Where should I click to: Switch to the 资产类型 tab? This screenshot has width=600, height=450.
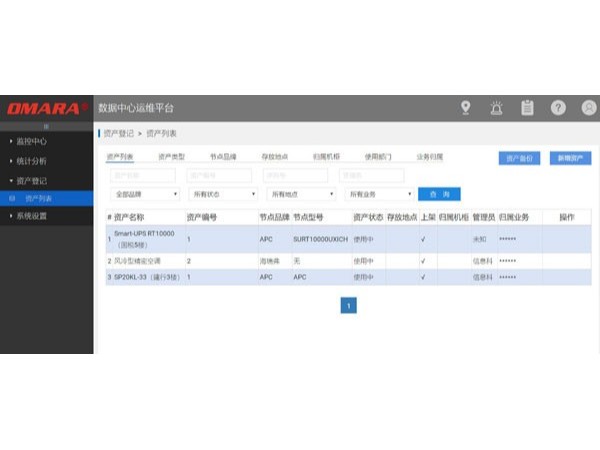(171, 157)
